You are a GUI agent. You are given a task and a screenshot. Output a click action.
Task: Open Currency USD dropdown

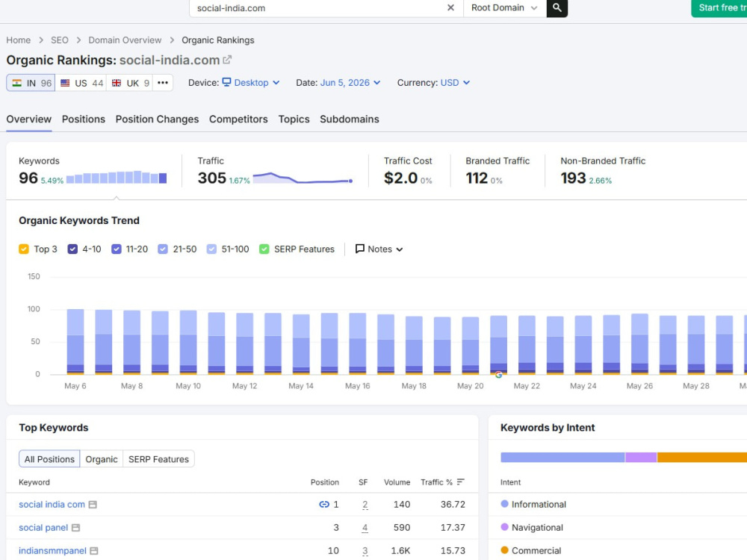coord(455,83)
